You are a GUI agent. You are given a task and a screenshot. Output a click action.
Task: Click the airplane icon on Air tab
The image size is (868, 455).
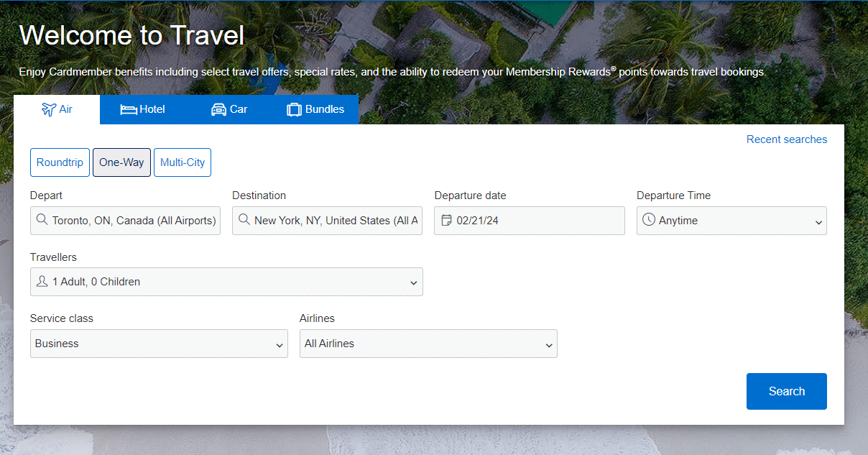pos(48,109)
